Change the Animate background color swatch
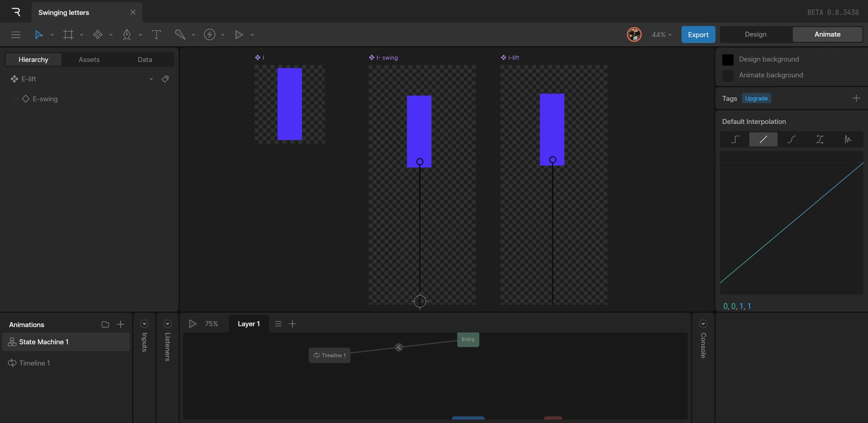868x423 pixels. point(728,76)
